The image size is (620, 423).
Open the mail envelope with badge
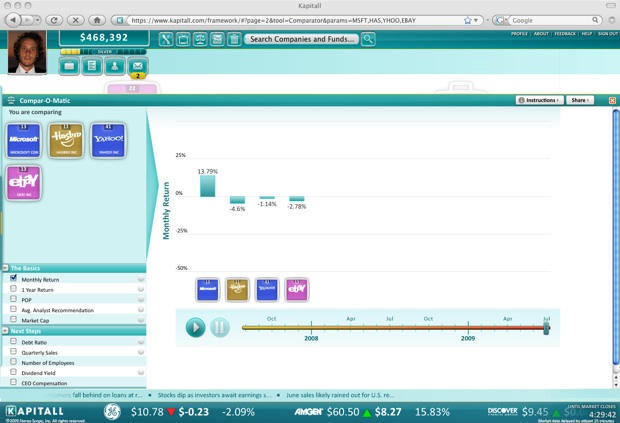(138, 66)
